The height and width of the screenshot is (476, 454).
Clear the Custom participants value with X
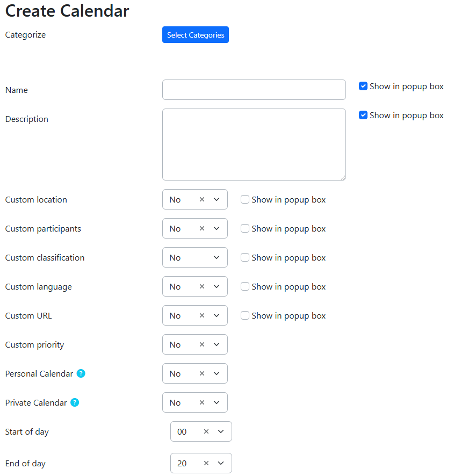point(202,228)
